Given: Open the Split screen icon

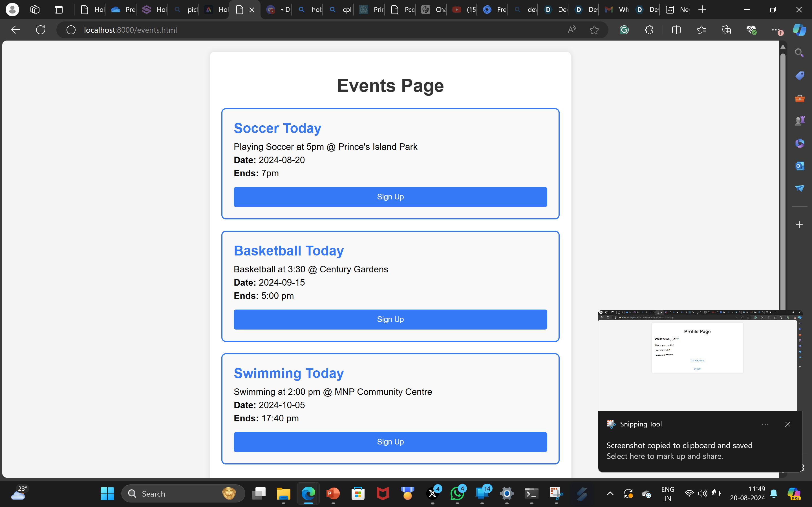Looking at the screenshot, I should (676, 30).
